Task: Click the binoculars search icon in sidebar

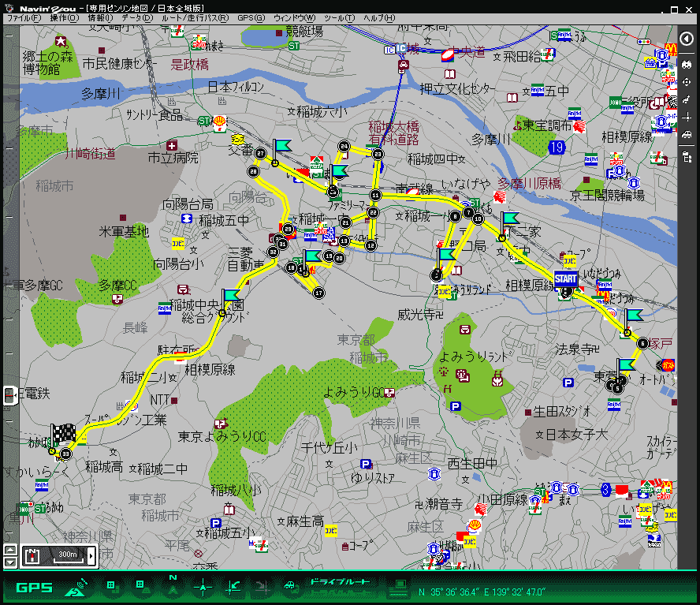Action: [x=687, y=65]
